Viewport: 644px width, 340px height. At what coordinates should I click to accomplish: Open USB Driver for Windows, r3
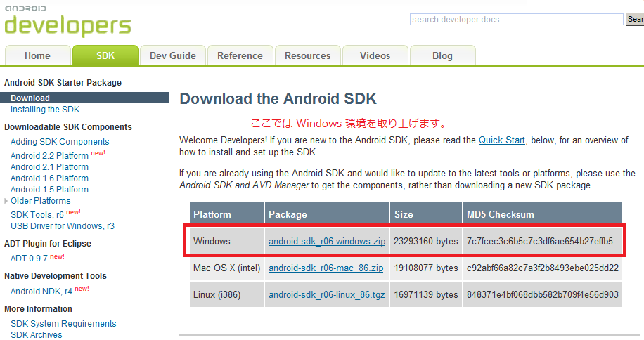point(63,226)
